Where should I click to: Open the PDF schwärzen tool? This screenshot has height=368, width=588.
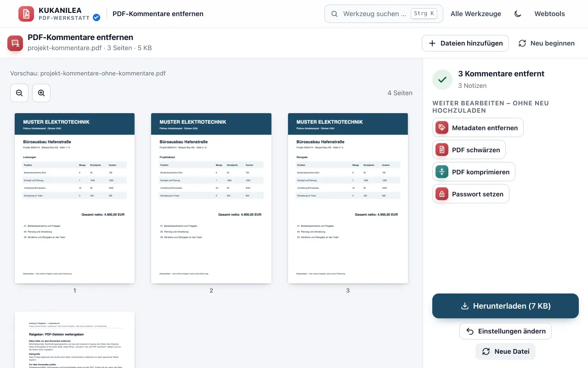[x=469, y=149]
